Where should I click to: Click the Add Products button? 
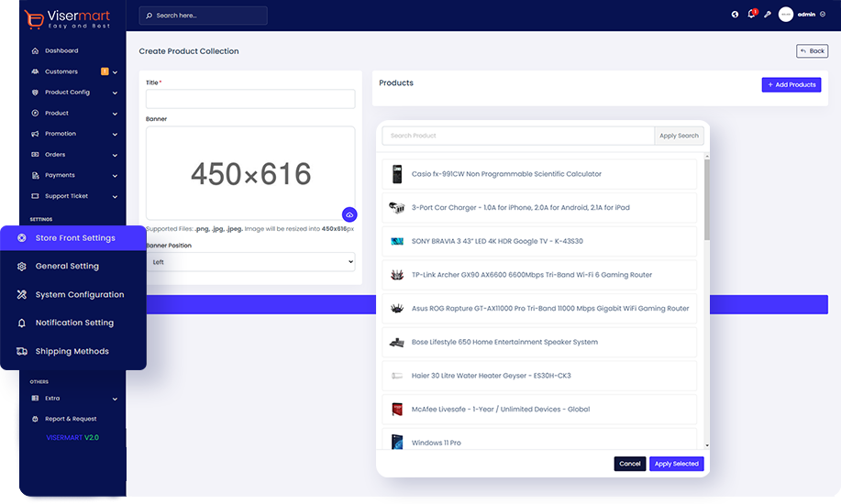click(x=791, y=84)
